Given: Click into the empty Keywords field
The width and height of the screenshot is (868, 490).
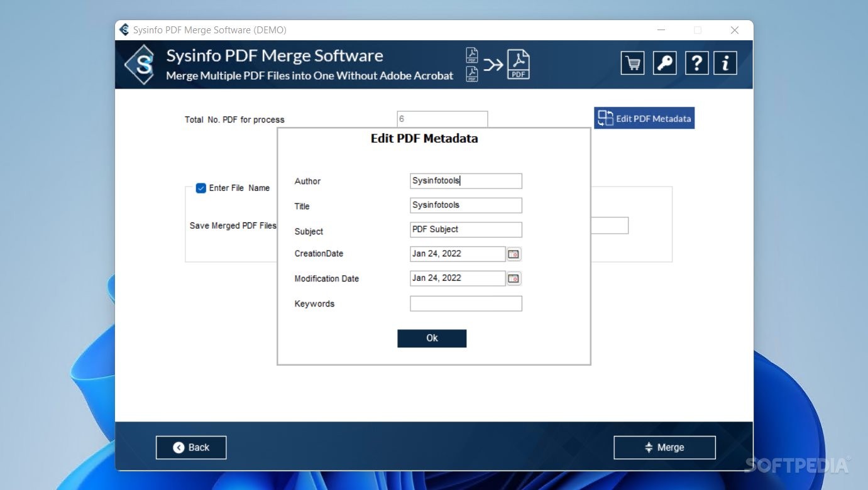Looking at the screenshot, I should pos(466,304).
